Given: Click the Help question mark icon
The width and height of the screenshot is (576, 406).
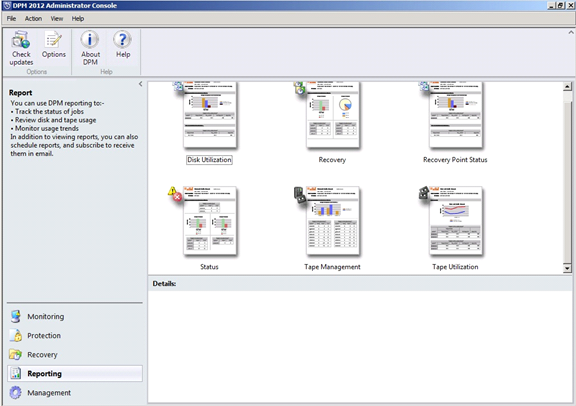Looking at the screenshot, I should click(x=123, y=39).
